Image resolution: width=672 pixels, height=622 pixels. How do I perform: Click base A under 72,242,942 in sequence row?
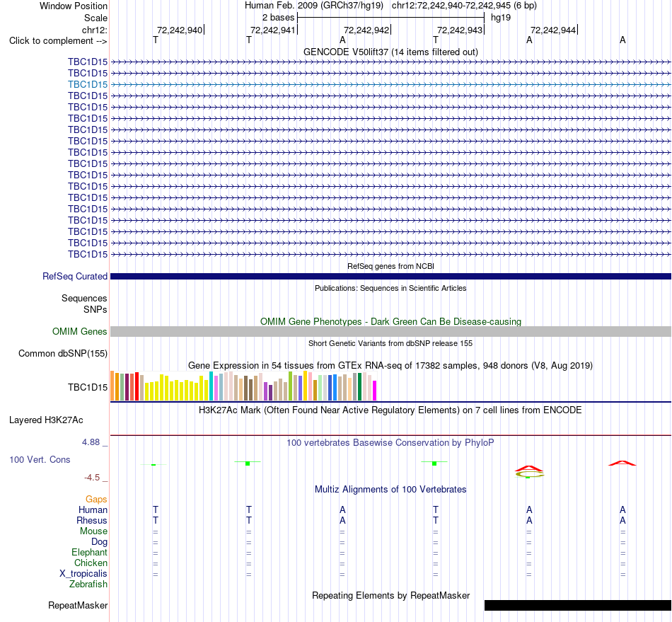(342, 40)
